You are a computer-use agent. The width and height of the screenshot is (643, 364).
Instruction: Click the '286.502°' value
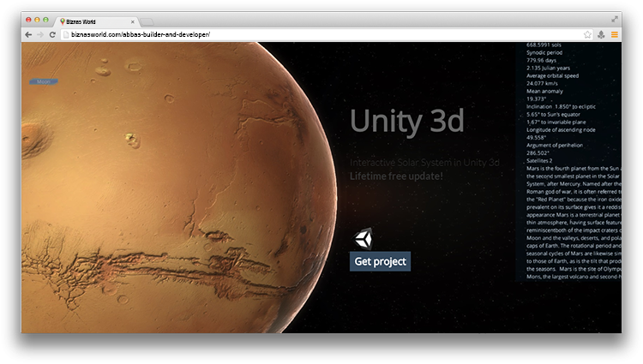coord(538,153)
